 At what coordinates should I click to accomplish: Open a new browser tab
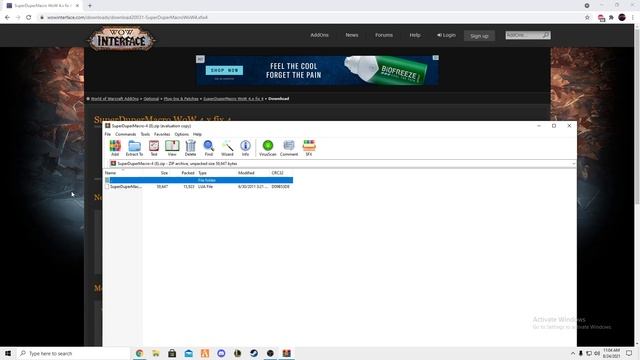[90, 6]
